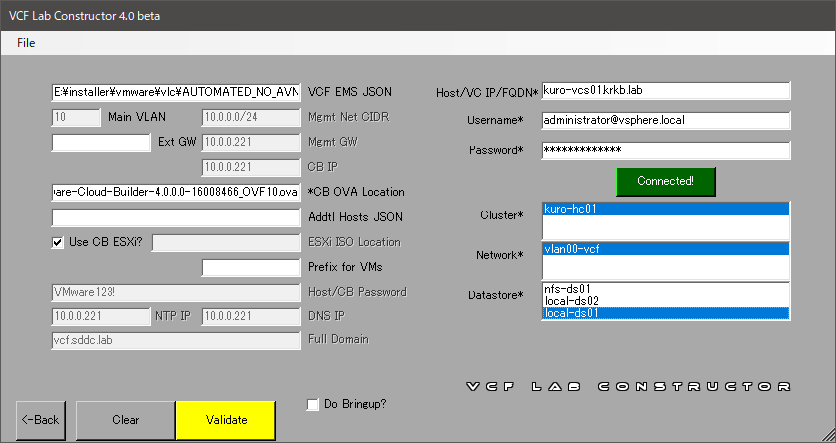The width and height of the screenshot is (836, 443).
Task: Select kuro-hc01 in the Cluster list
Action: (x=665, y=210)
